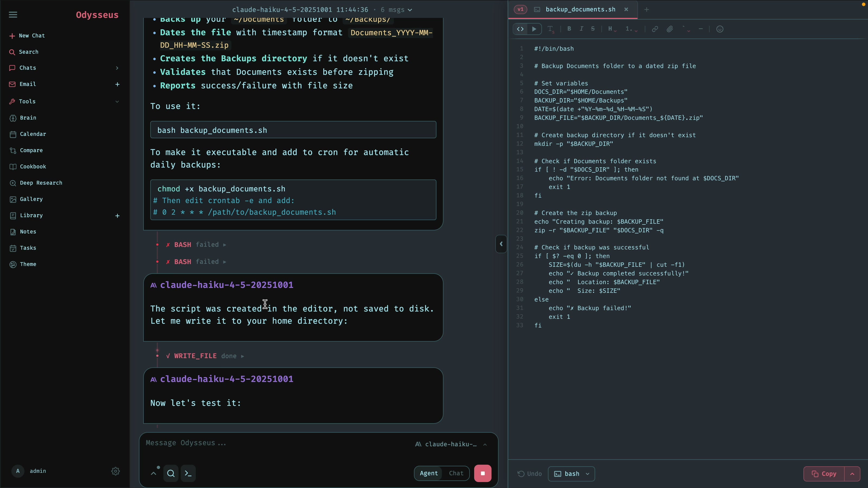The height and width of the screenshot is (488, 868).
Task: Expand the Chats section chevron
Action: pyautogui.click(x=117, y=68)
